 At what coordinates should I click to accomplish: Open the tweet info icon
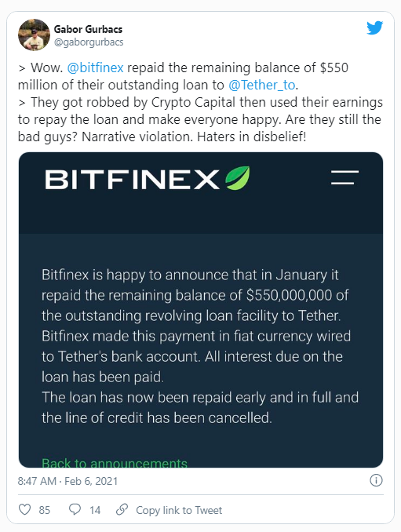tap(376, 480)
